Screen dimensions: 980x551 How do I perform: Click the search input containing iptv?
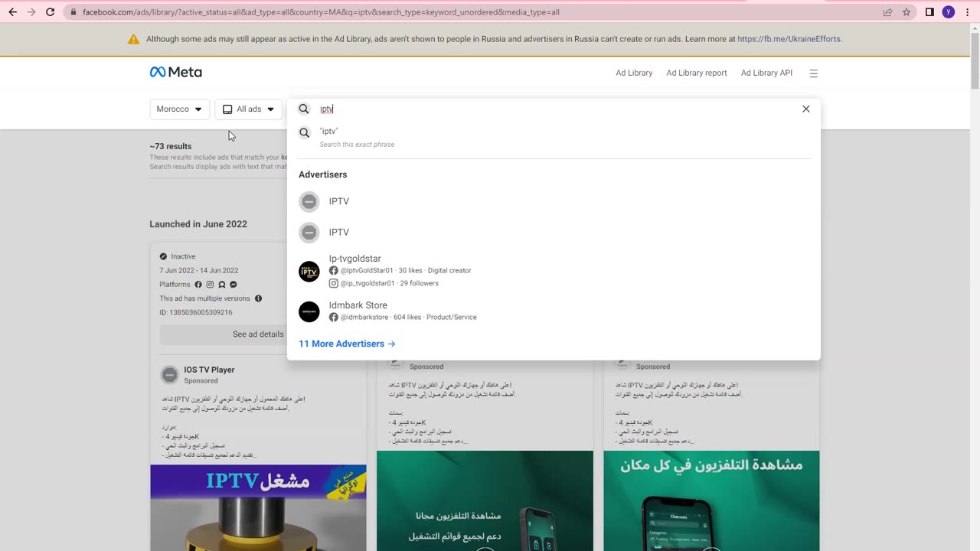pyautogui.click(x=555, y=109)
